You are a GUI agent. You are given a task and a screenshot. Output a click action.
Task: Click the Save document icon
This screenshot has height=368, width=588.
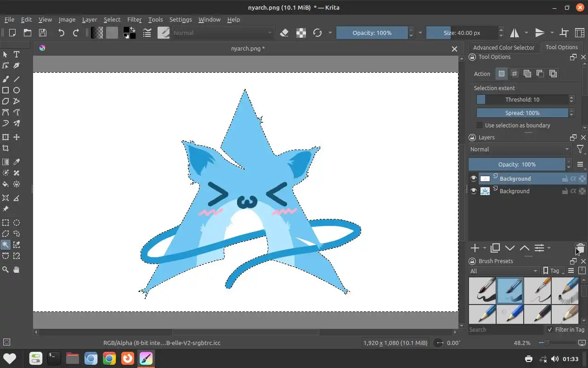point(43,33)
